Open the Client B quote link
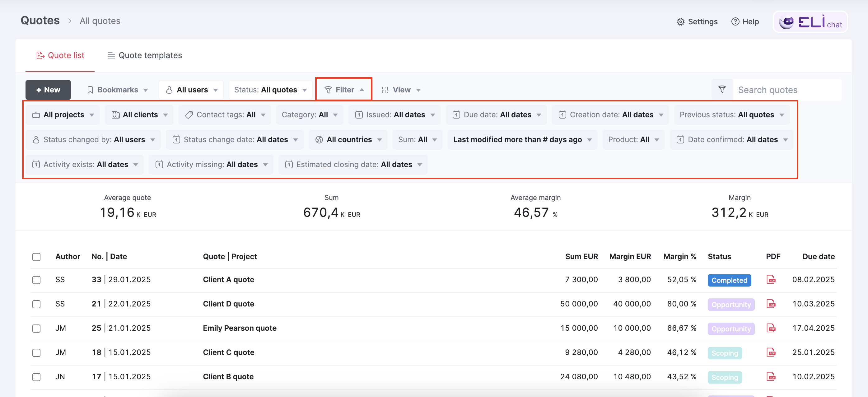 [228, 377]
